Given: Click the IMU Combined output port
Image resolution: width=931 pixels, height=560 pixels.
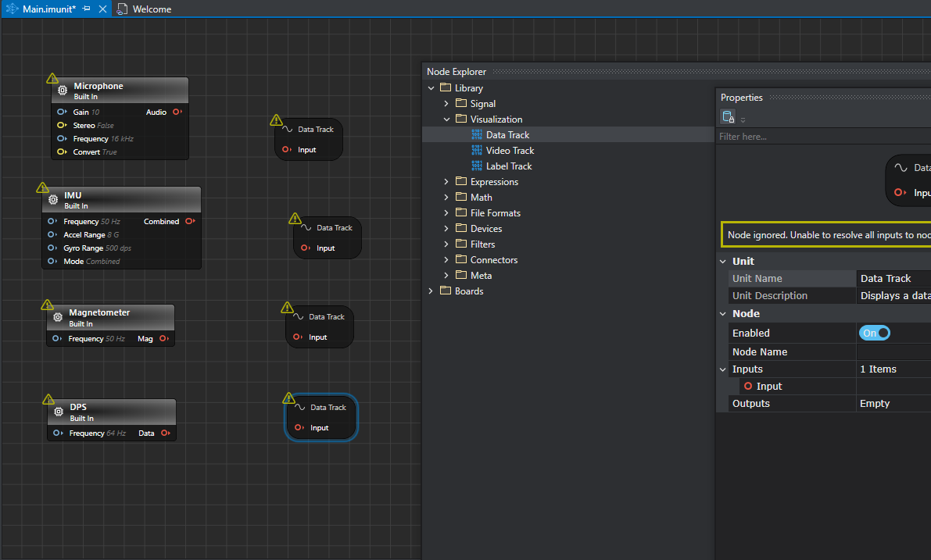Looking at the screenshot, I should (x=190, y=221).
